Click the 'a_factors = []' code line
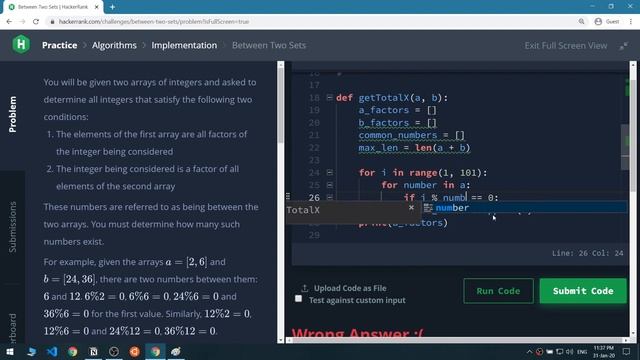 [398, 110]
